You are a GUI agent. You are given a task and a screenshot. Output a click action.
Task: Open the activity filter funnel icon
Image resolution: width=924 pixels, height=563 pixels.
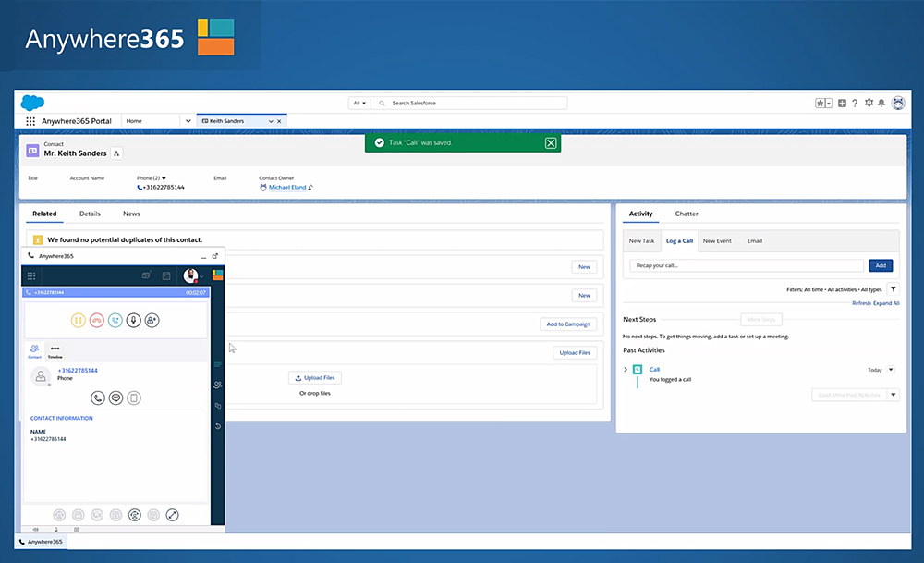pyautogui.click(x=894, y=288)
